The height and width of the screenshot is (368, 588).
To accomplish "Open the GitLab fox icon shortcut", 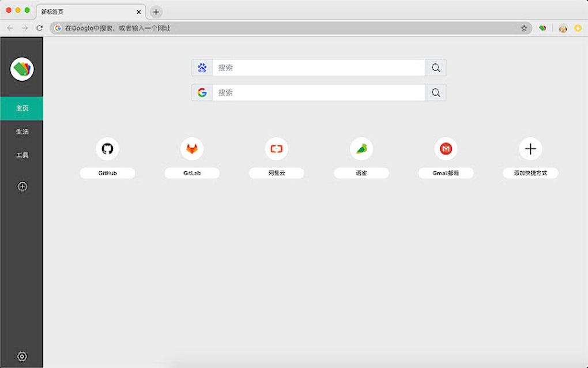I will 192,149.
